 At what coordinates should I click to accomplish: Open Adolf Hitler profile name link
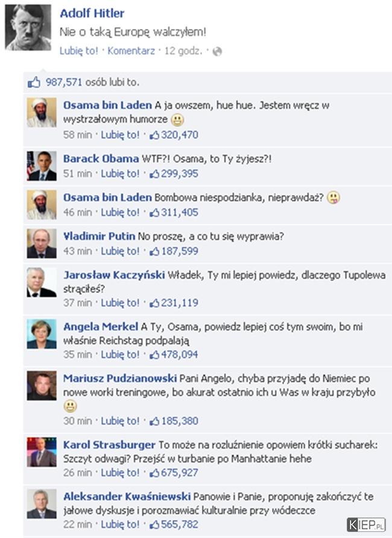(x=92, y=13)
